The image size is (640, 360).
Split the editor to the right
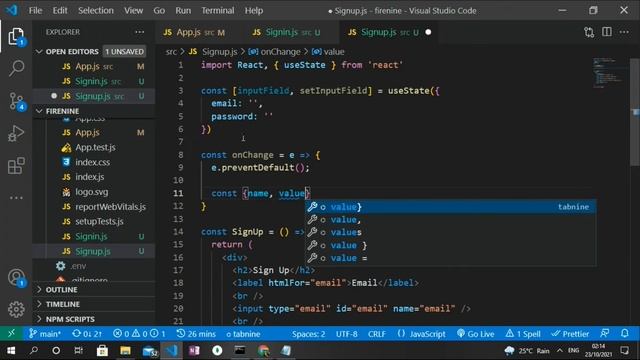(607, 32)
